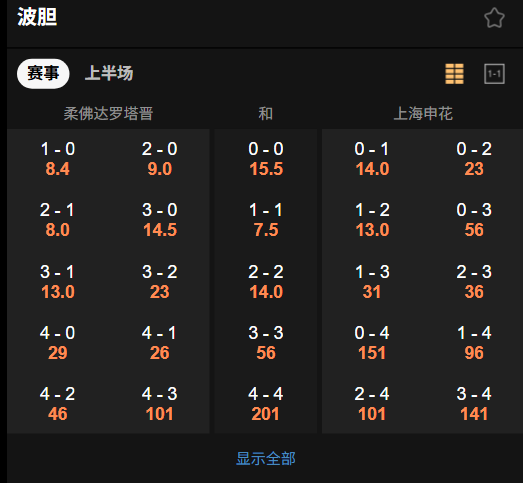Select score 0 - 1 at 14.0
This screenshot has height=483, width=523.
tap(372, 159)
